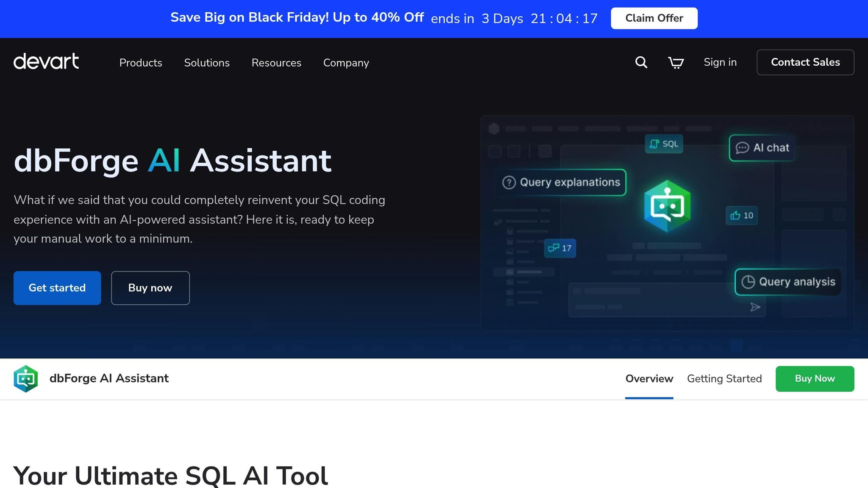Click the Claim Offer button
The image size is (868, 488).
(x=654, y=18)
